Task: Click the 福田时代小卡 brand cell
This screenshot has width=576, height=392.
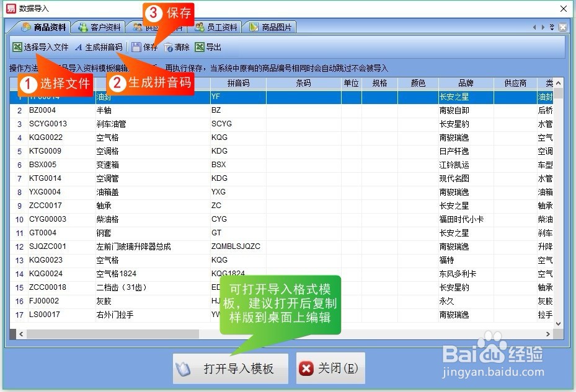Action: pyautogui.click(x=466, y=219)
